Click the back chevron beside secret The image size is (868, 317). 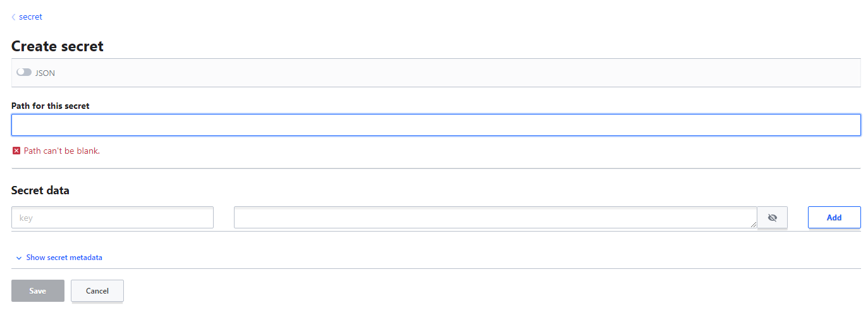pyautogui.click(x=14, y=17)
